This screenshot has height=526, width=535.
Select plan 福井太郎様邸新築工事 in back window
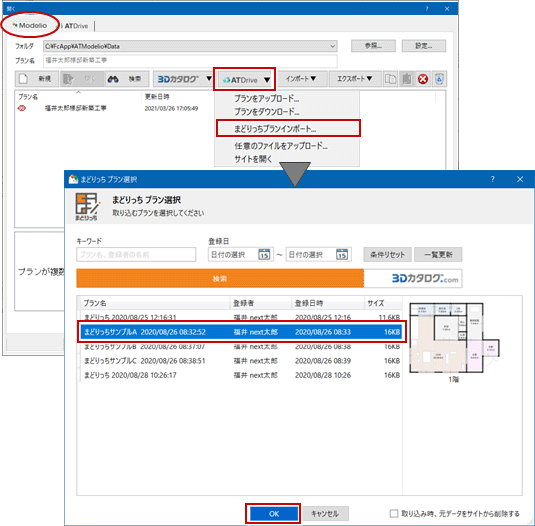pyautogui.click(x=76, y=108)
